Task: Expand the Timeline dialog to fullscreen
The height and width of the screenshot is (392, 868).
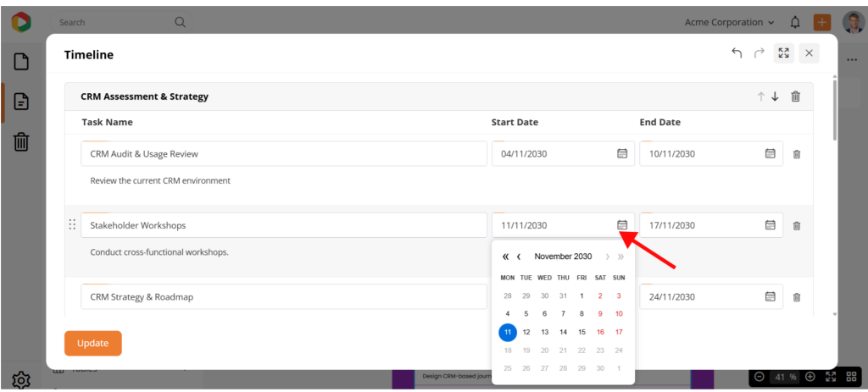Action: 783,54
